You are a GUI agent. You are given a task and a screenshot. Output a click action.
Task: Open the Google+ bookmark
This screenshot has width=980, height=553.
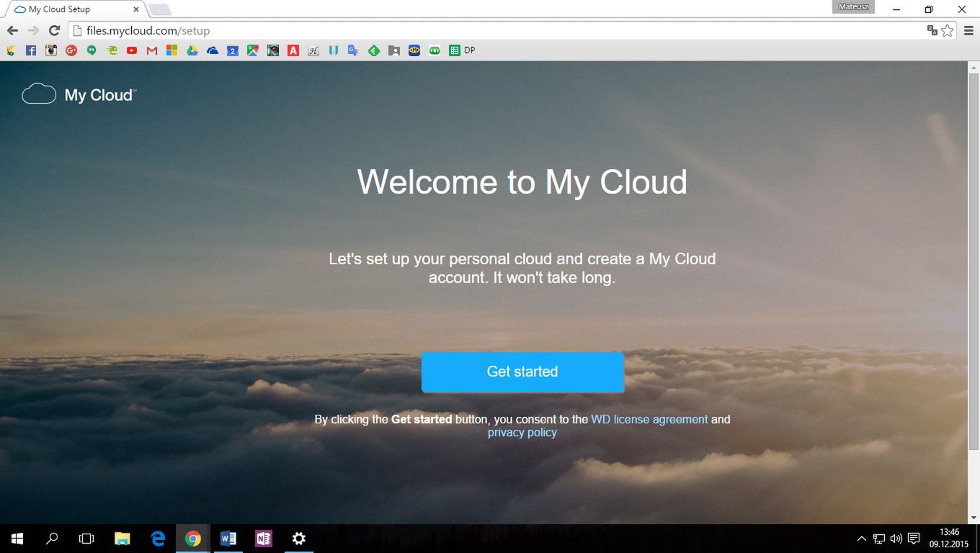point(71,50)
